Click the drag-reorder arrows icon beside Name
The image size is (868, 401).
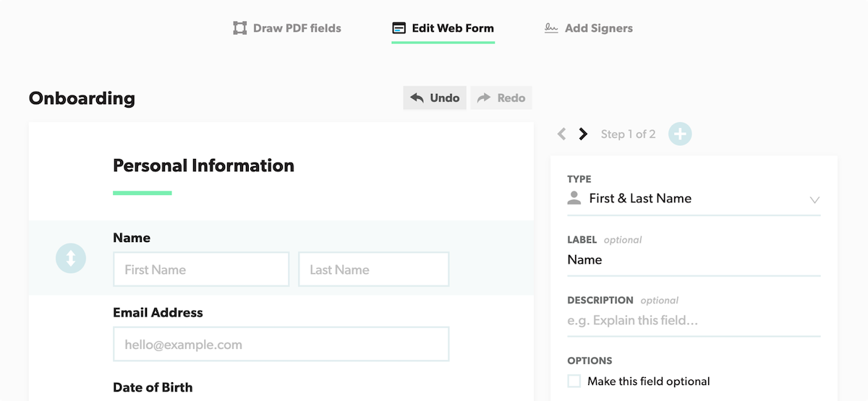(x=71, y=258)
